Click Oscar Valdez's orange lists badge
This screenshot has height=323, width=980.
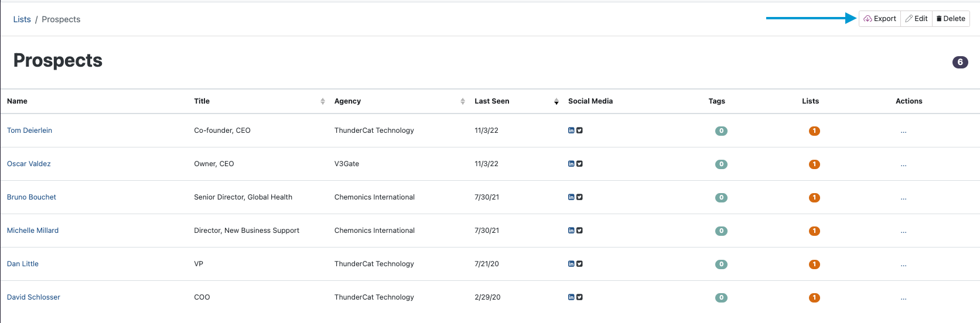814,164
